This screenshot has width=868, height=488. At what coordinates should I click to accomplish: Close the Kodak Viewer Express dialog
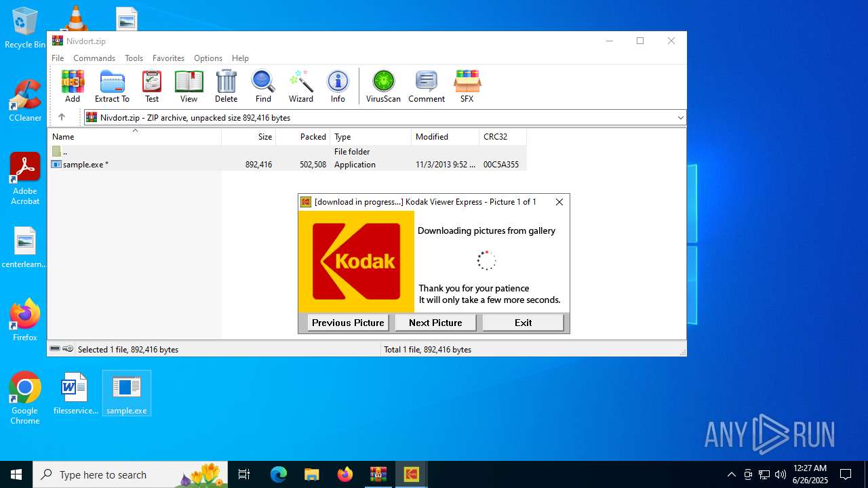tap(559, 202)
